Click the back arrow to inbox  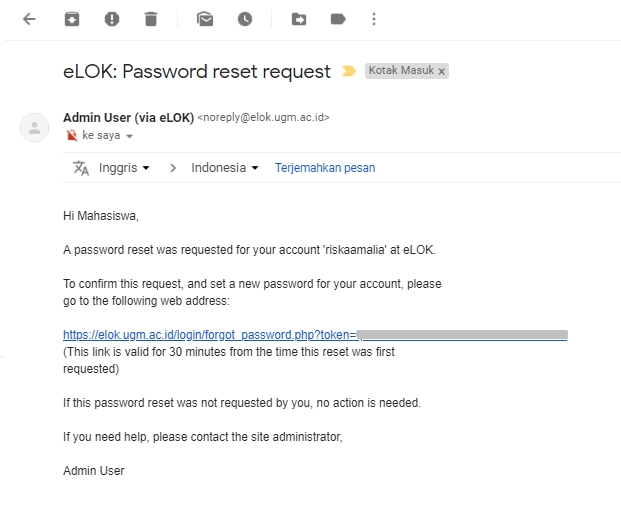pos(29,19)
